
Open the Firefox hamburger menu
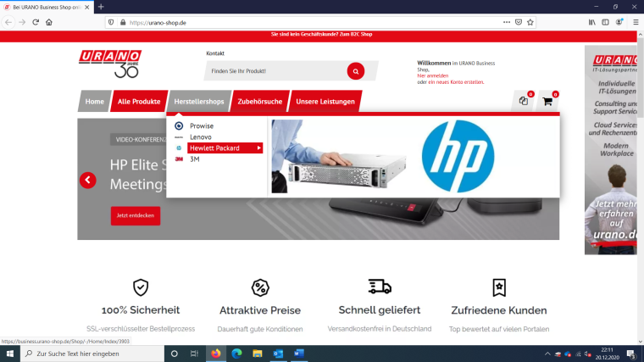[634, 22]
